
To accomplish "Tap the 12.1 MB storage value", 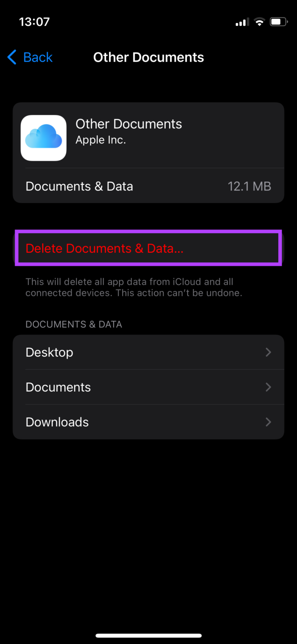I will pyautogui.click(x=250, y=186).
